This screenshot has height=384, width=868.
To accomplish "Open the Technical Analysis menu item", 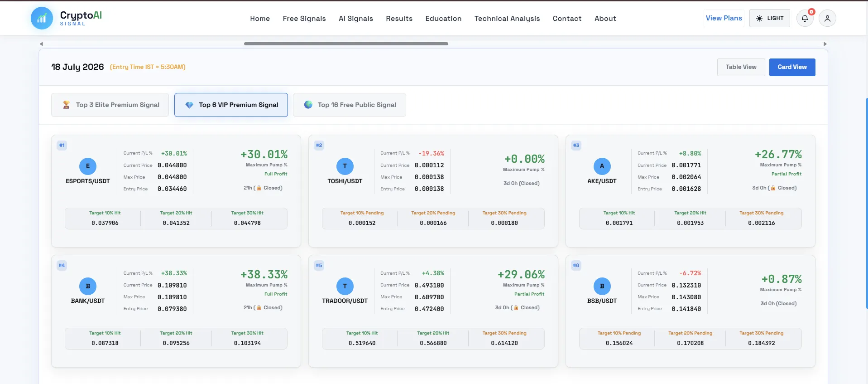I will click(x=507, y=19).
